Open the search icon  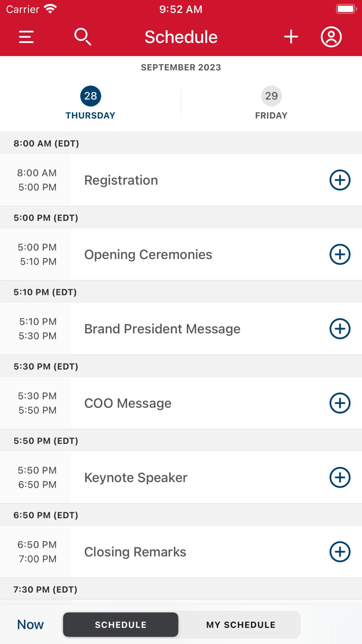(82, 37)
